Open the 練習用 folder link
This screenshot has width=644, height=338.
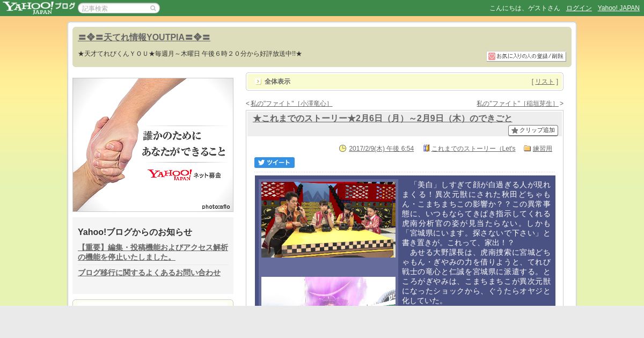tap(543, 149)
